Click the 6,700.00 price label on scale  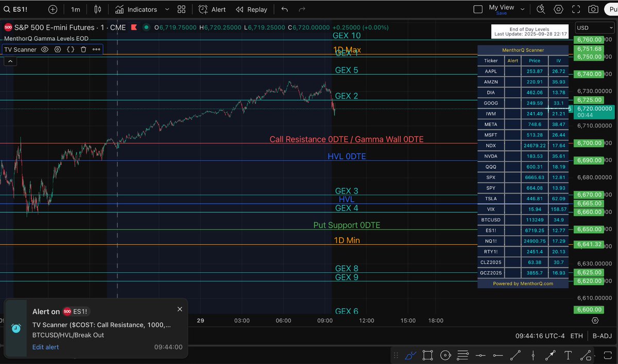pos(589,143)
